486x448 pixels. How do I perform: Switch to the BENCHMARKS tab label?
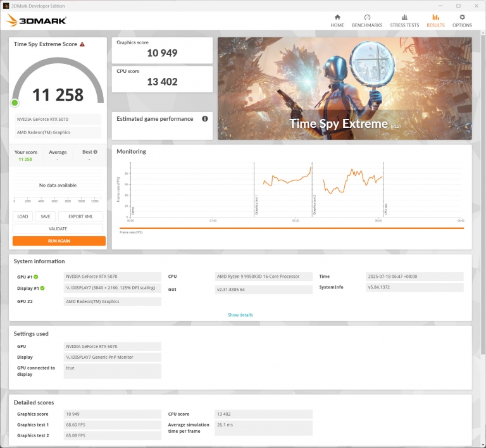(367, 25)
